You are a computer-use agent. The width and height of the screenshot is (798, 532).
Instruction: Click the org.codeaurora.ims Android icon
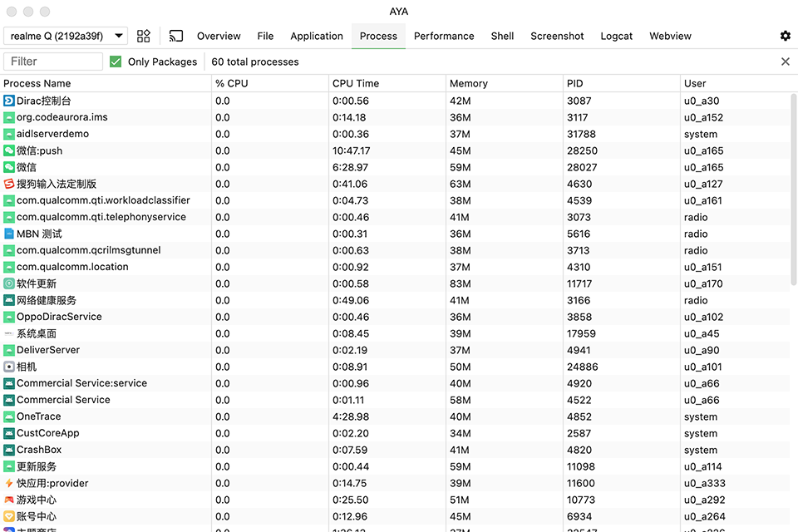coord(8,117)
